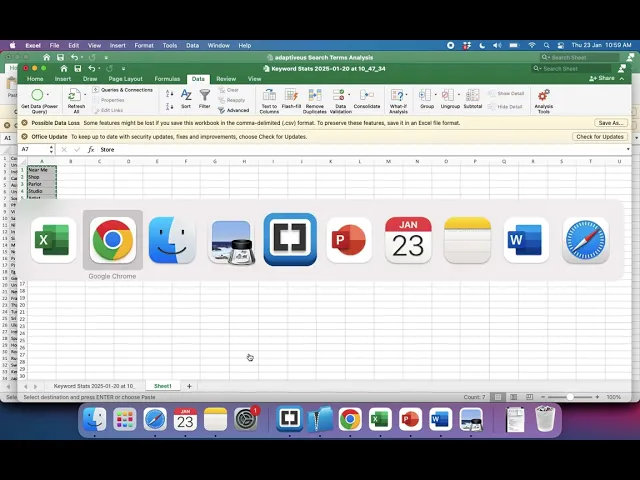Image resolution: width=640 pixels, height=480 pixels.
Task: Open Analysis Tools in ribbon
Action: [x=544, y=101]
